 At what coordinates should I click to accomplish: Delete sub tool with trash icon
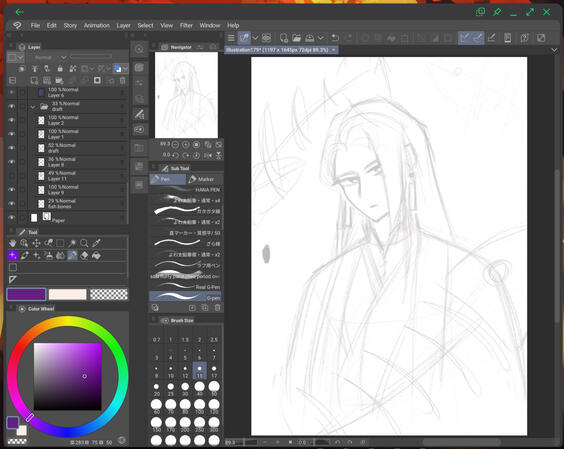point(217,308)
